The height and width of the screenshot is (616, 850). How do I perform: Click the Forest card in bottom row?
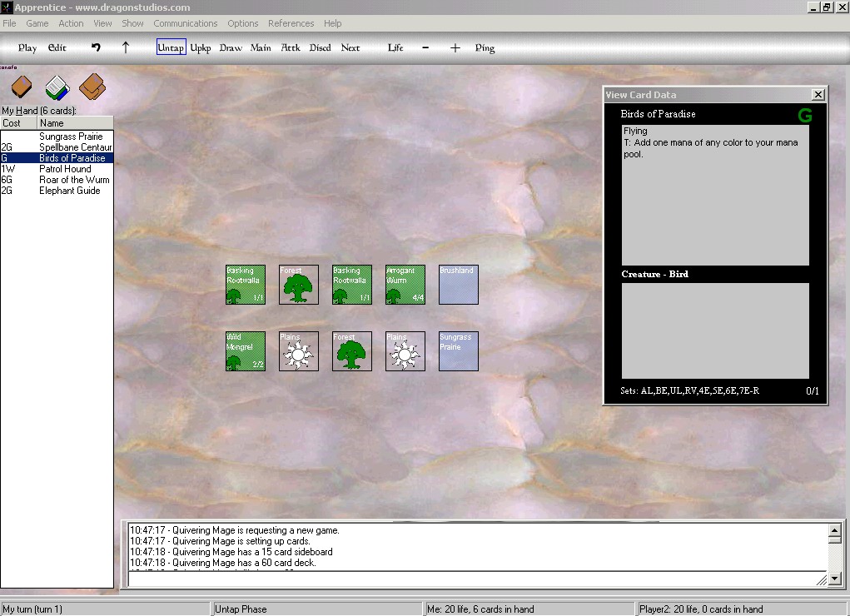point(352,351)
